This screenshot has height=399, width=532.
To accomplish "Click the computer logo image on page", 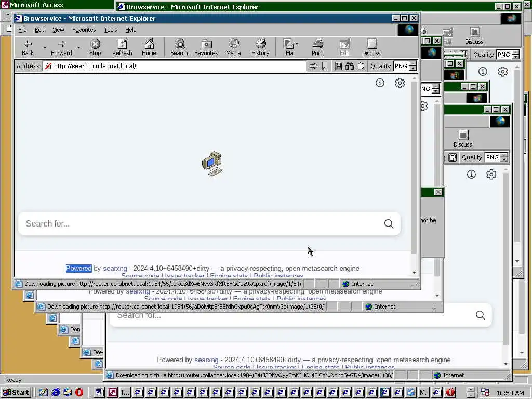I will (212, 164).
